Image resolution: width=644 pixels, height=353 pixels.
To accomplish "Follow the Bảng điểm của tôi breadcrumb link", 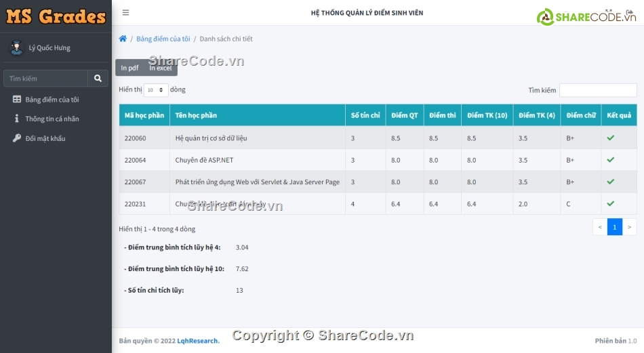I will point(163,39).
